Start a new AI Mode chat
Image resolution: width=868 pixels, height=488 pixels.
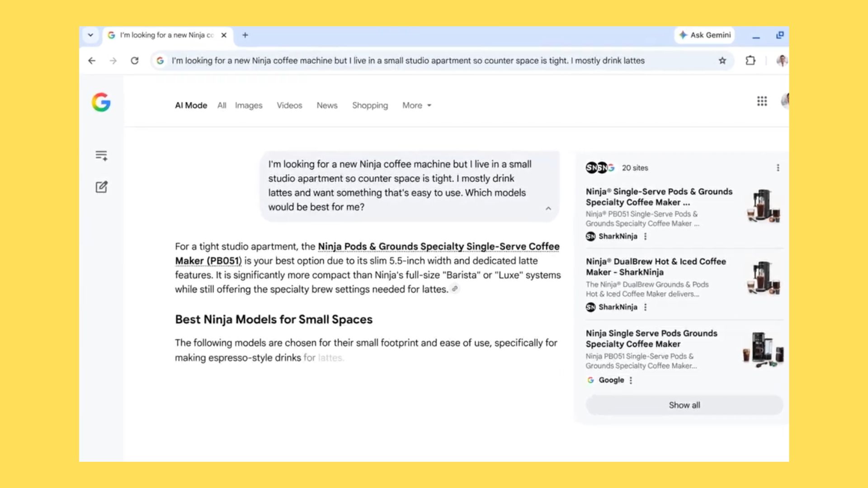pyautogui.click(x=101, y=187)
